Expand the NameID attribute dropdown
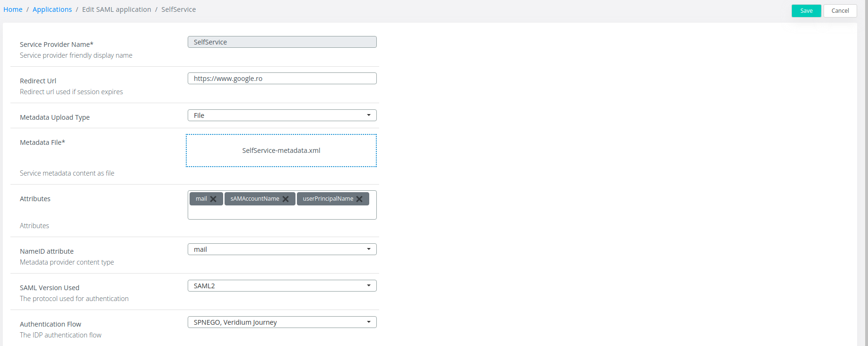This screenshot has height=346, width=868. click(x=282, y=249)
